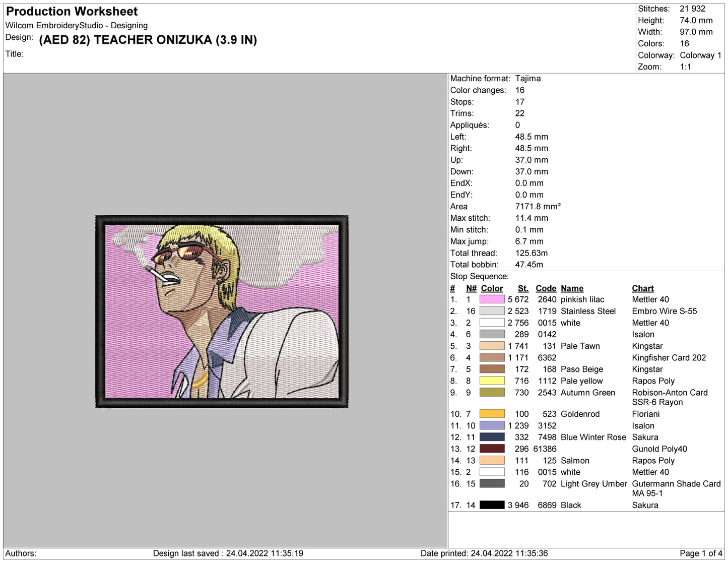Viewport: 728px width, 563px height.
Task: Click the Onizuka embroidery design preview
Action: (222, 311)
